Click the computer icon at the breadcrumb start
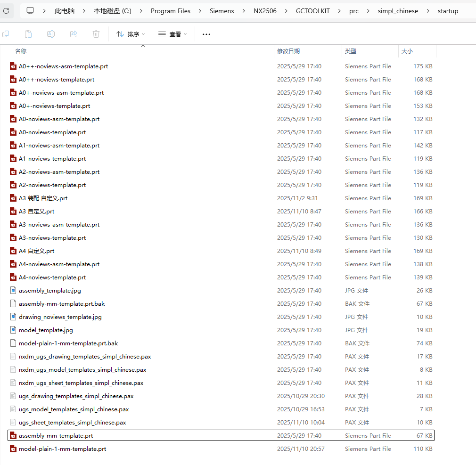 pos(30,10)
